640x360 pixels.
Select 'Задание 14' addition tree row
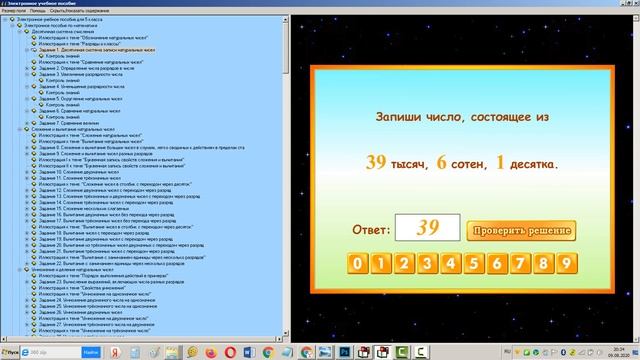106,202
